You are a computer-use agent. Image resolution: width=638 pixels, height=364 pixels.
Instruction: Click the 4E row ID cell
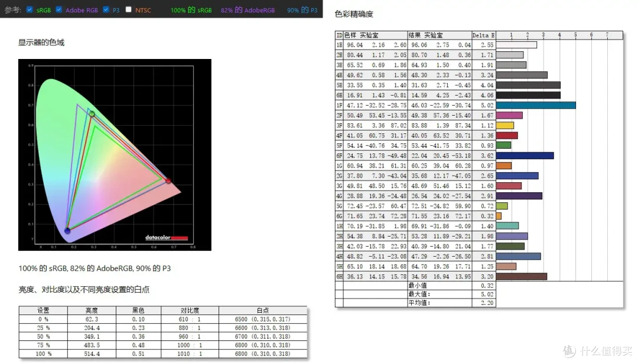tap(339, 75)
